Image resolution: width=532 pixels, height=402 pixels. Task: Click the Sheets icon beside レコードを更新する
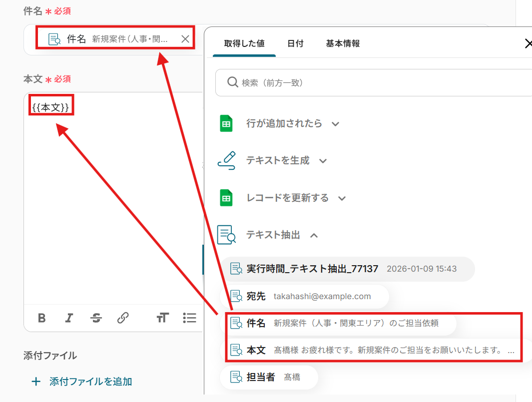(x=226, y=198)
